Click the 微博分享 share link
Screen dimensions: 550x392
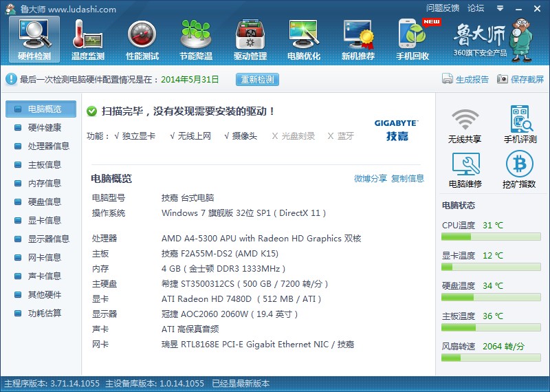point(371,179)
